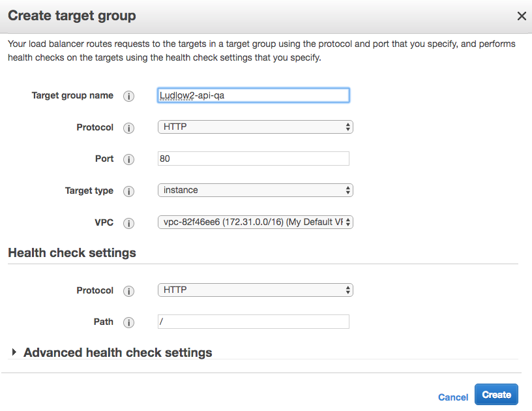Click the info icon next to Path
532x411 pixels.
[x=128, y=322]
